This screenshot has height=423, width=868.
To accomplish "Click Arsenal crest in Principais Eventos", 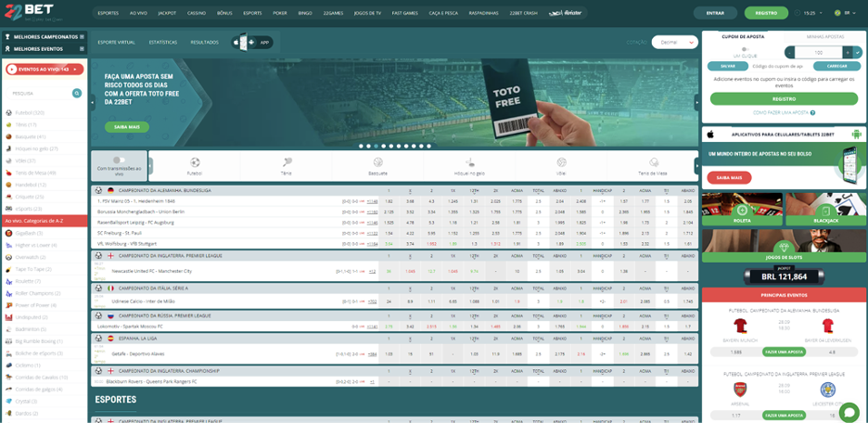I will [x=740, y=389].
